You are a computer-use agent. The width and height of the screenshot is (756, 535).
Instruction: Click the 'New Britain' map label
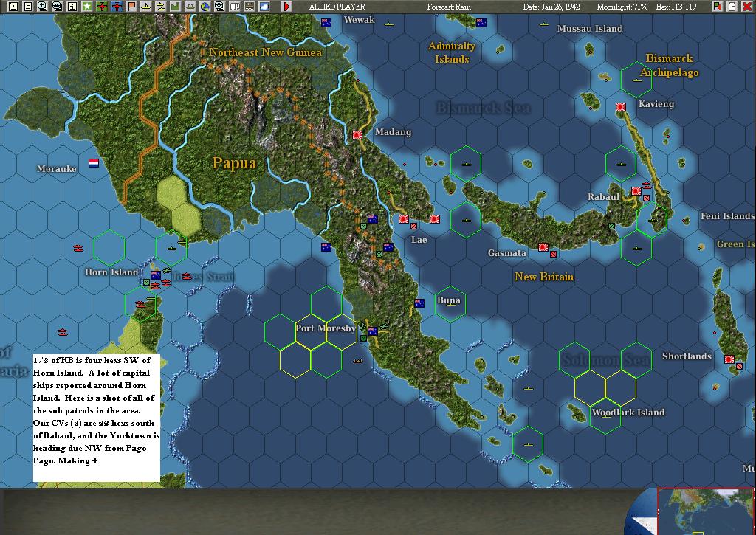coord(544,277)
